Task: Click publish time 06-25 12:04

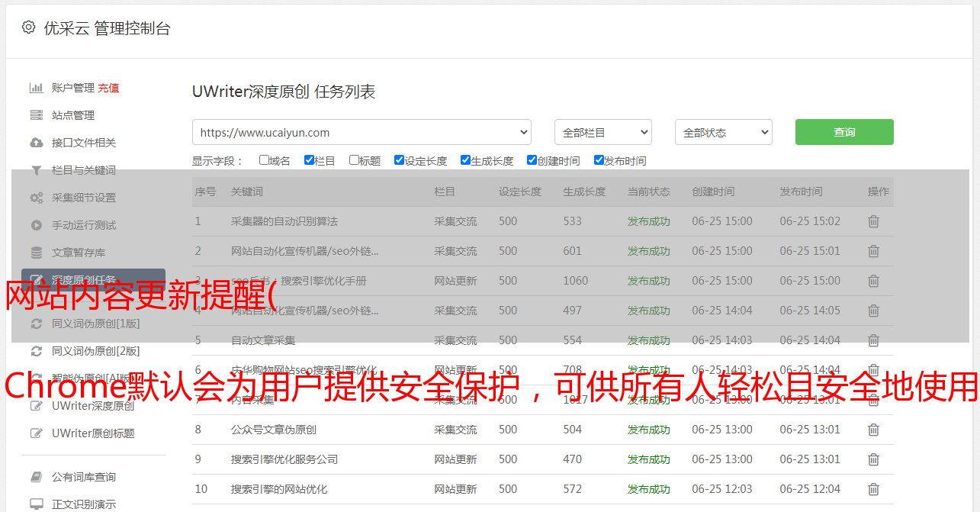Action: (810, 489)
